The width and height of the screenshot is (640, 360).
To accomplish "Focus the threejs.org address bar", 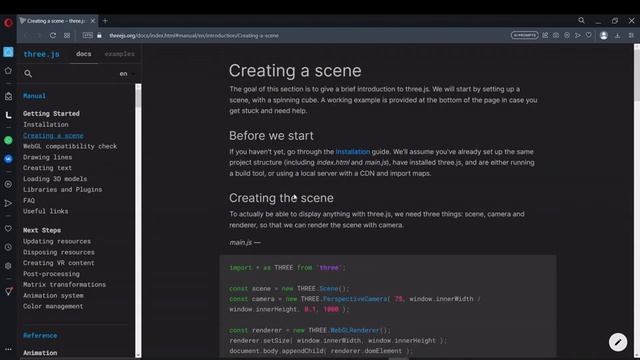I will [194, 36].
